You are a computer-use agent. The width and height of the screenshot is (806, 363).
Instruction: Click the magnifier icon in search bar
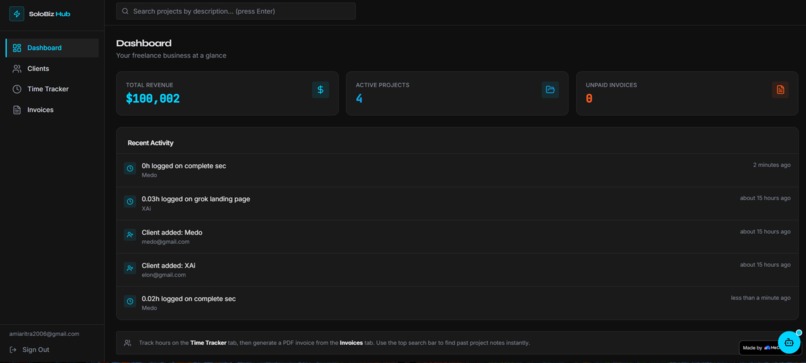pyautogui.click(x=125, y=11)
